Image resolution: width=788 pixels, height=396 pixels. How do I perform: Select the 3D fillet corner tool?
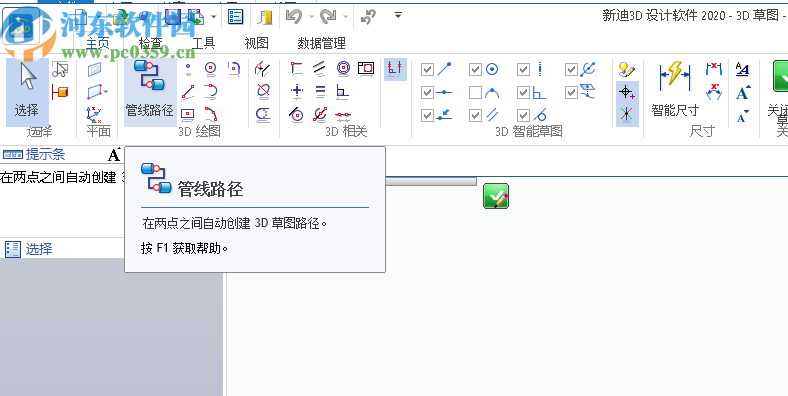(x=234, y=68)
